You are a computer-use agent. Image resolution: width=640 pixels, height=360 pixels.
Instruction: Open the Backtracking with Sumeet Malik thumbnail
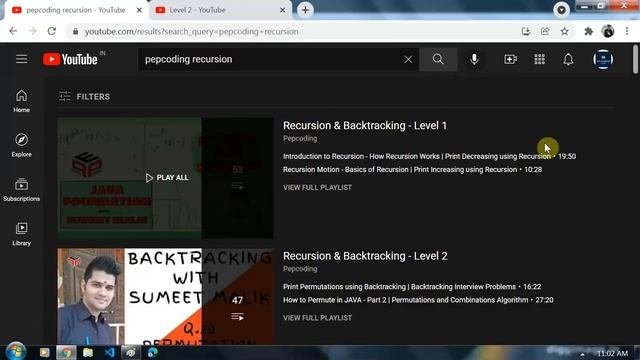[x=165, y=296]
